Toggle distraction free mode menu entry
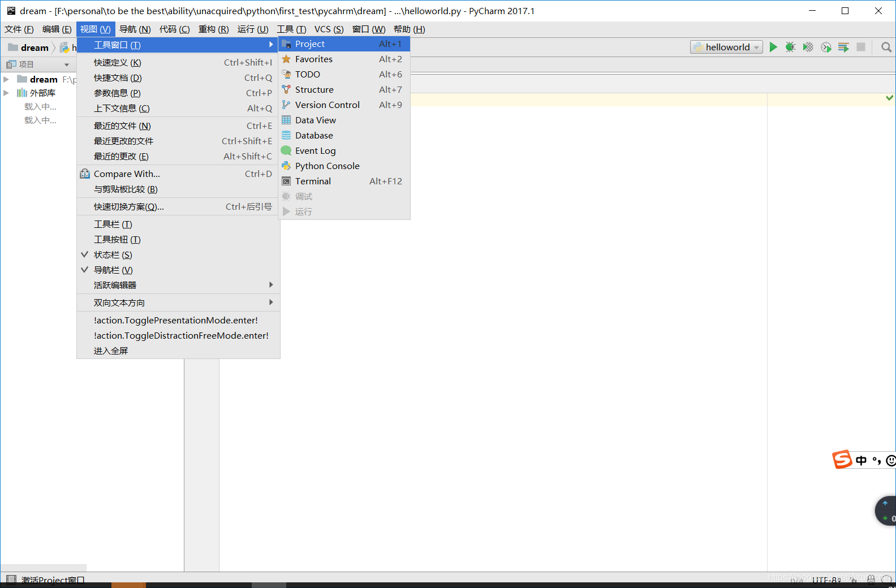 click(x=178, y=336)
